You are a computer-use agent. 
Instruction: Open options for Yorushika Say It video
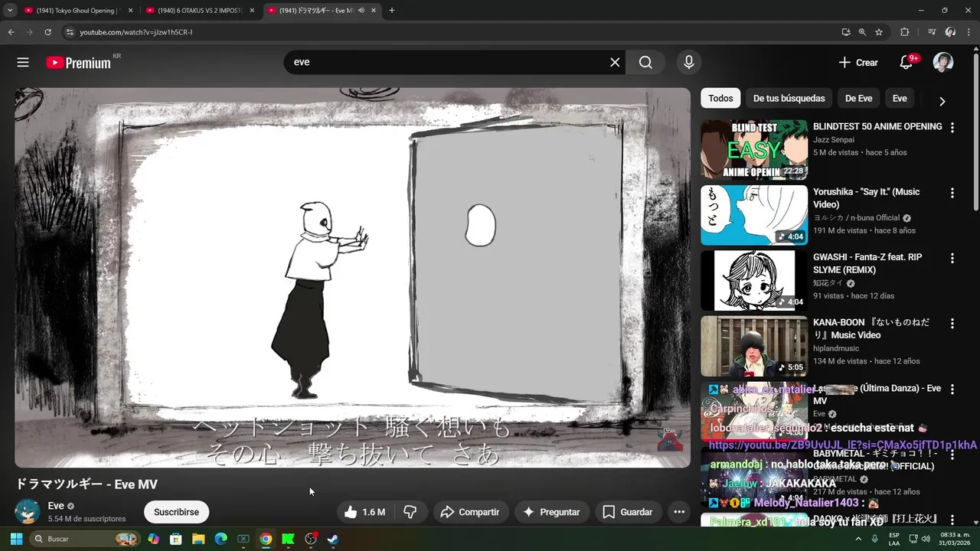pyautogui.click(x=952, y=193)
